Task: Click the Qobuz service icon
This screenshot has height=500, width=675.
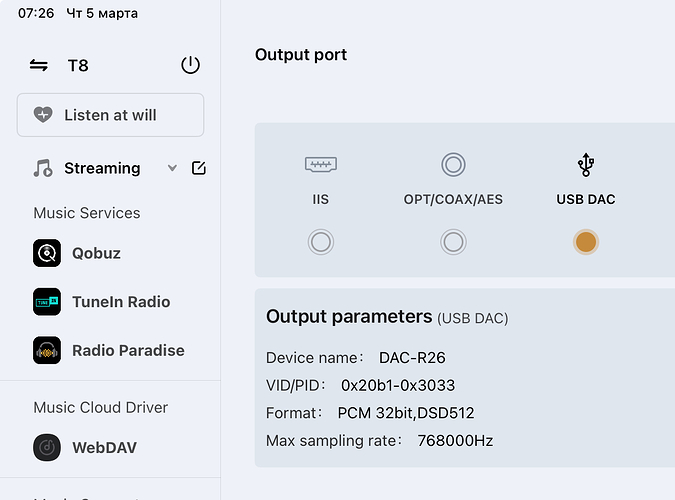Action: (x=47, y=253)
